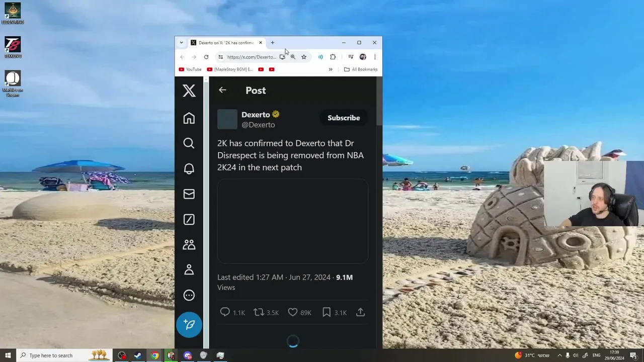Open the More circle-dots menu in sidebar
The image size is (644, 362).
pos(189,295)
